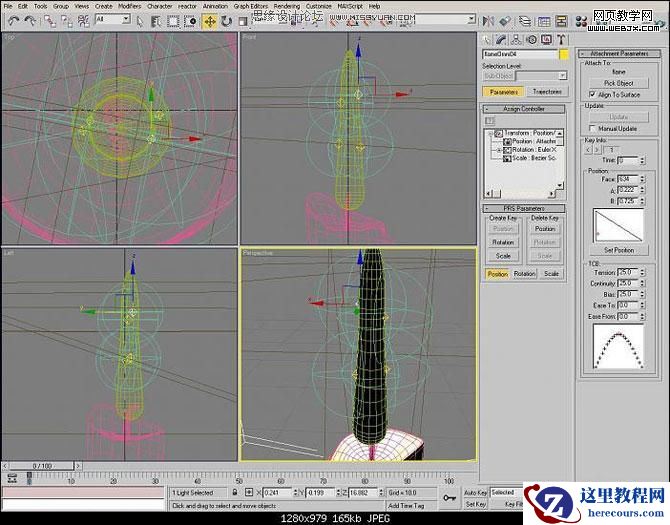
Task: Enable the Manual Update checkbox
Action: [592, 128]
